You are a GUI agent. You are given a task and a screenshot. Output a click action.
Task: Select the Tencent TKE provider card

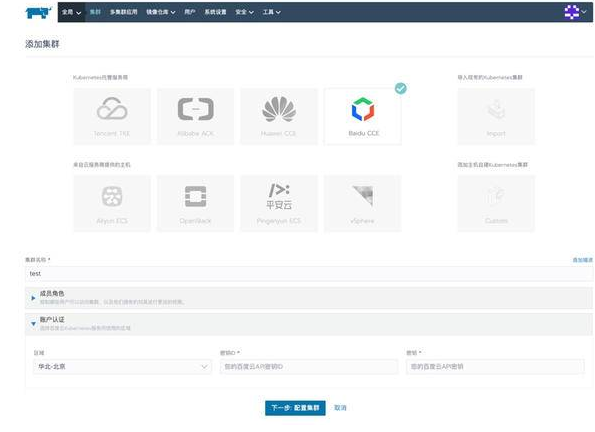[112, 117]
